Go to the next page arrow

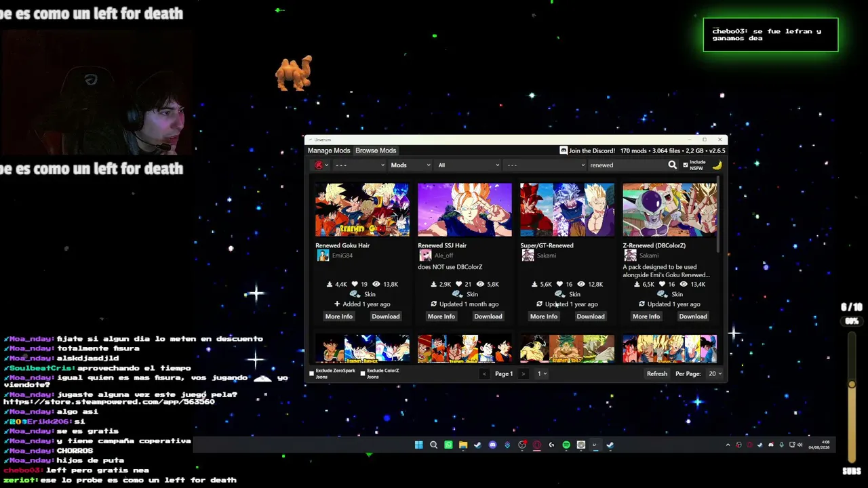[x=524, y=373]
